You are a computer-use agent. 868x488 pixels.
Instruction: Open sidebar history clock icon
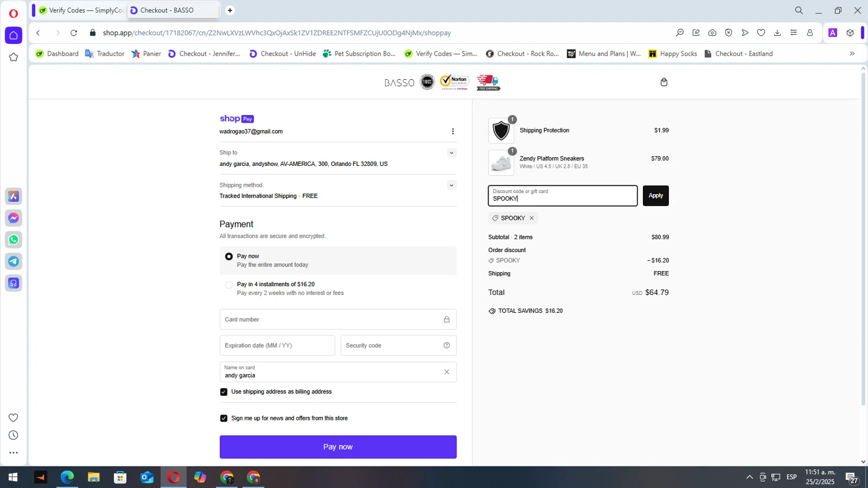coord(13,435)
